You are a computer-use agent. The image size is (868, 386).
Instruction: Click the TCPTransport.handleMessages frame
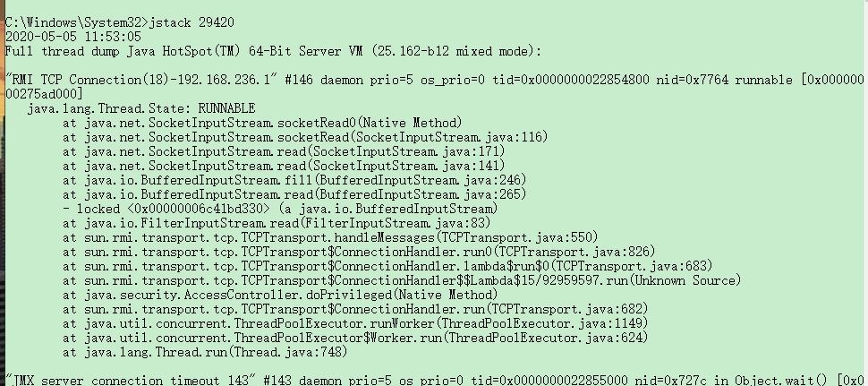[330, 237]
